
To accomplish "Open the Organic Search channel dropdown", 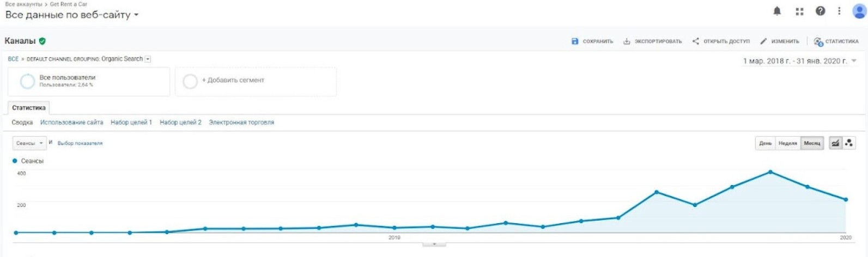I will [x=148, y=59].
